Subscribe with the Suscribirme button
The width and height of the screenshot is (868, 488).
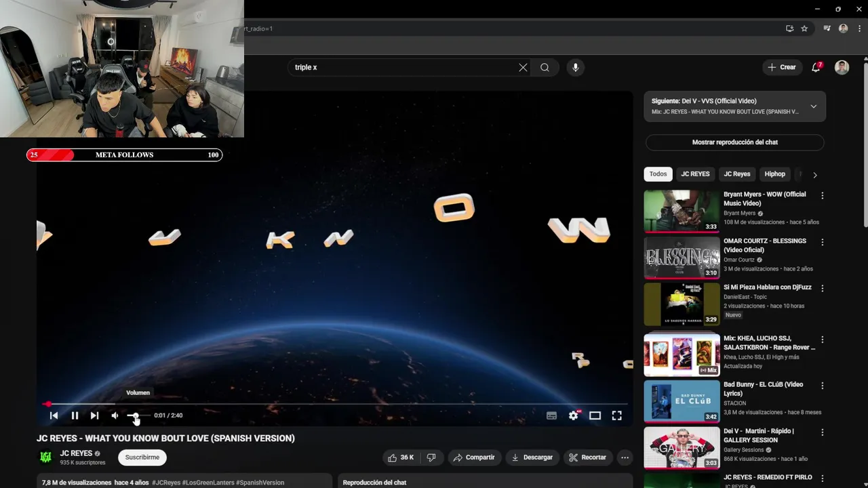tap(142, 457)
